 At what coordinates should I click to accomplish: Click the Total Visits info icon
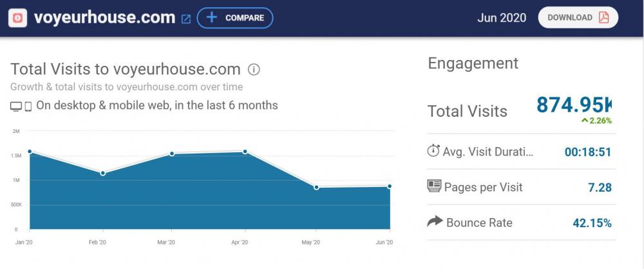[254, 70]
